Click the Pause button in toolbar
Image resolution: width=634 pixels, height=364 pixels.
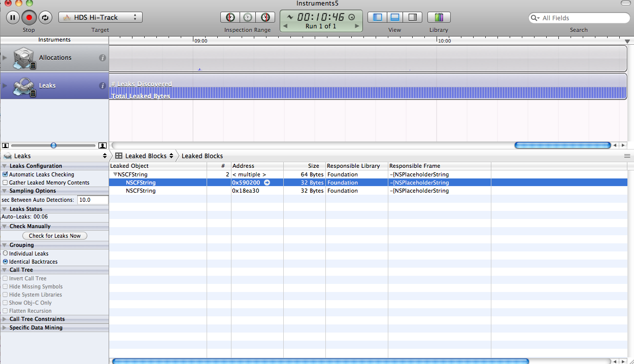13,17
